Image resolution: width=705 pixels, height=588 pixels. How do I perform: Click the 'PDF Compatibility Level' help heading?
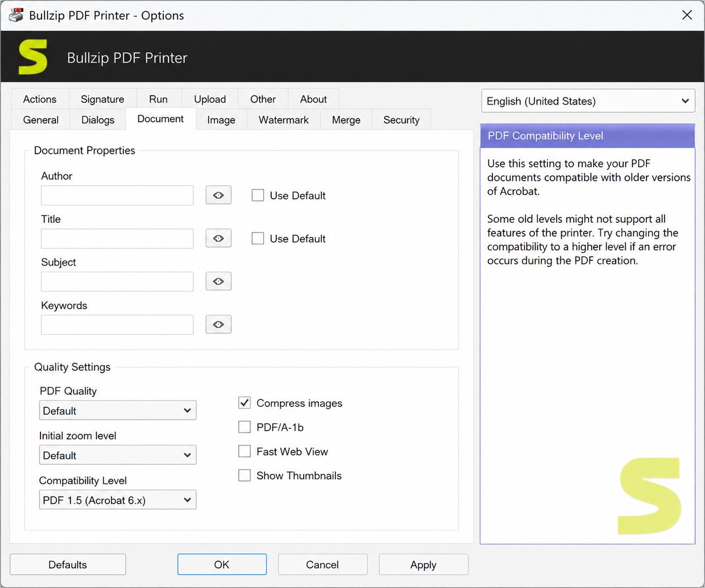pyautogui.click(x=545, y=136)
